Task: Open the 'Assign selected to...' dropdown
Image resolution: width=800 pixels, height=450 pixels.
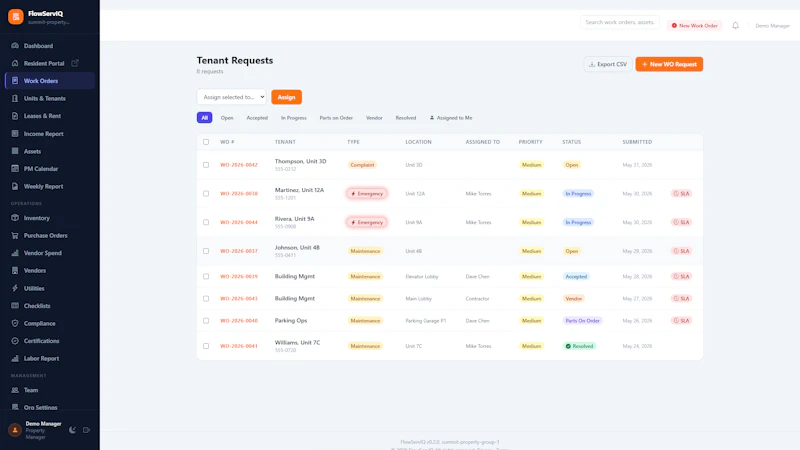Action: (x=232, y=97)
